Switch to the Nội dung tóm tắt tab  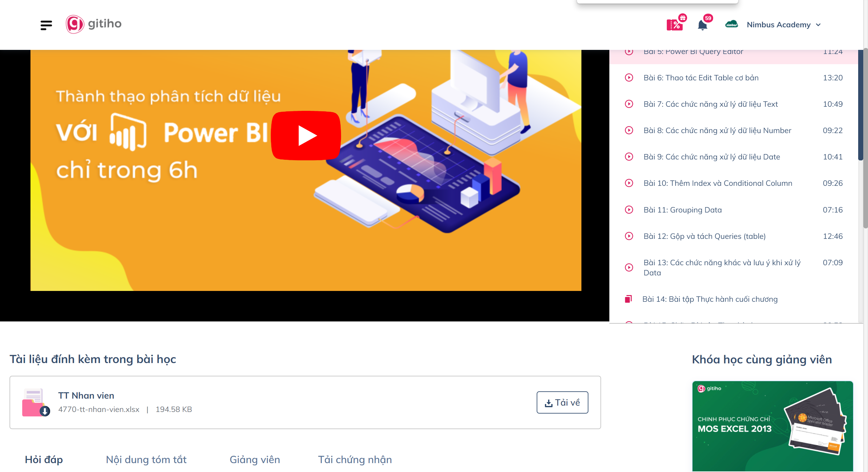tap(146, 460)
